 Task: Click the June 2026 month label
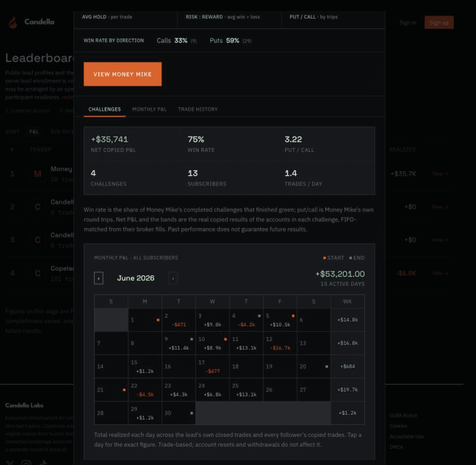click(136, 278)
